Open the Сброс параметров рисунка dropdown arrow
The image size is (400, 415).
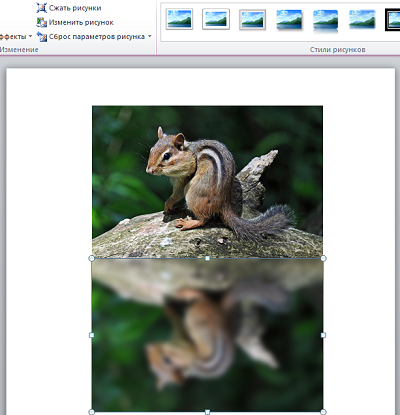[x=150, y=36]
